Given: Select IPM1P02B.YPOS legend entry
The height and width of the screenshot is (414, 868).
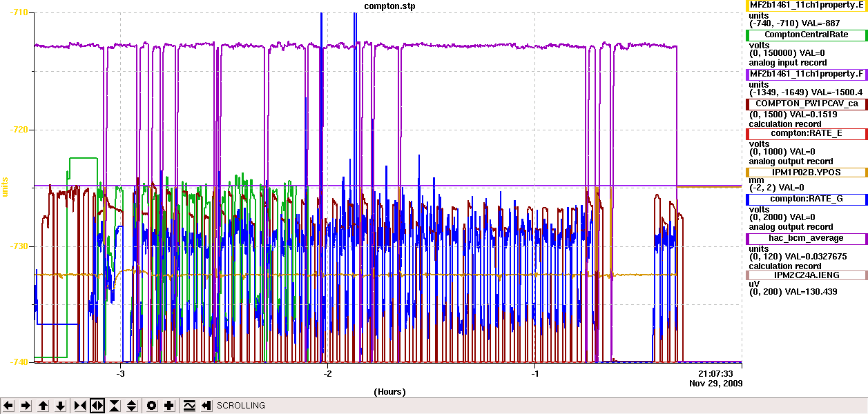Looking at the screenshot, I should [807, 172].
